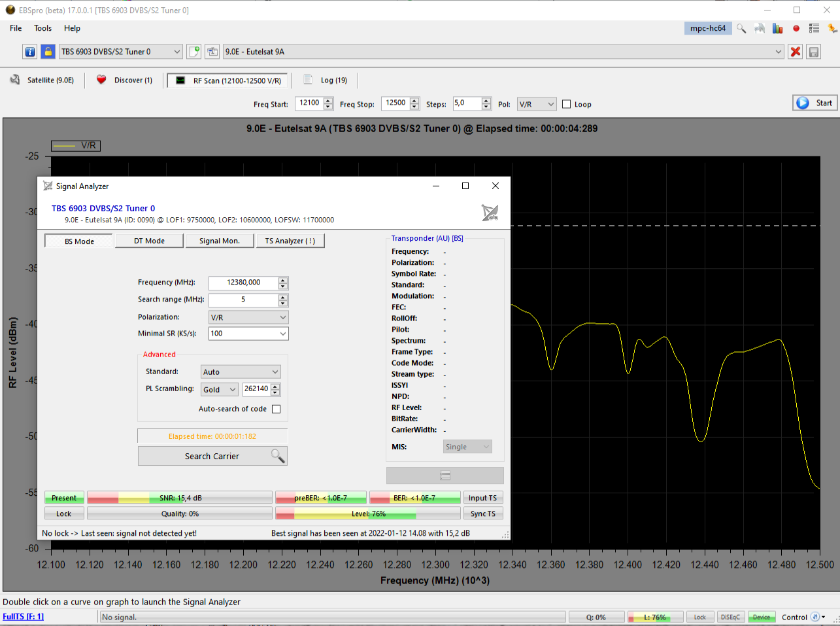Screen dimensions: 840x626
Task: Enable the Loop checkbox
Action: click(x=567, y=104)
